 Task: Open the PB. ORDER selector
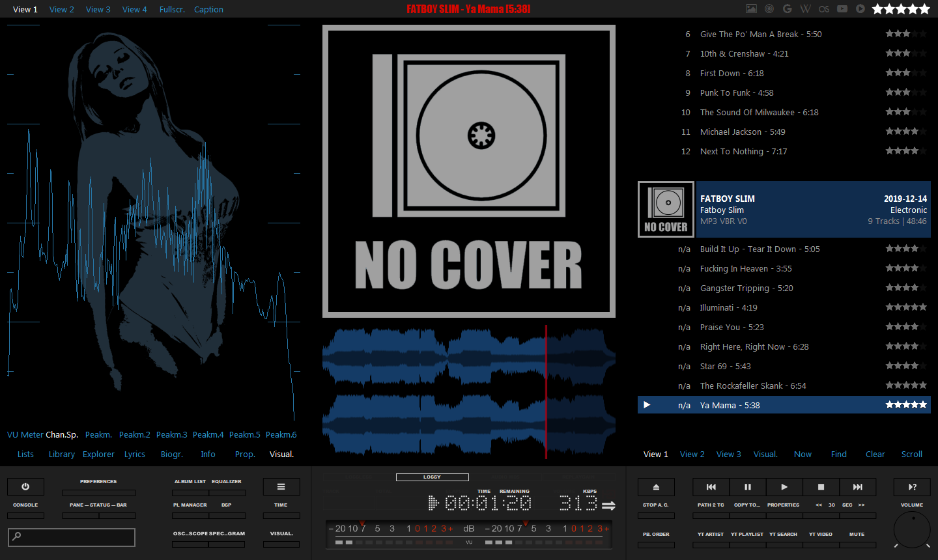pyautogui.click(x=656, y=544)
